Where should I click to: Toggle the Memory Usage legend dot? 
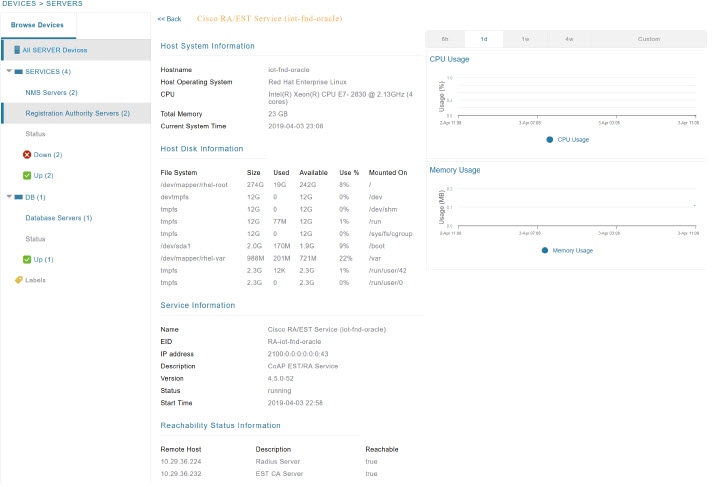545,251
